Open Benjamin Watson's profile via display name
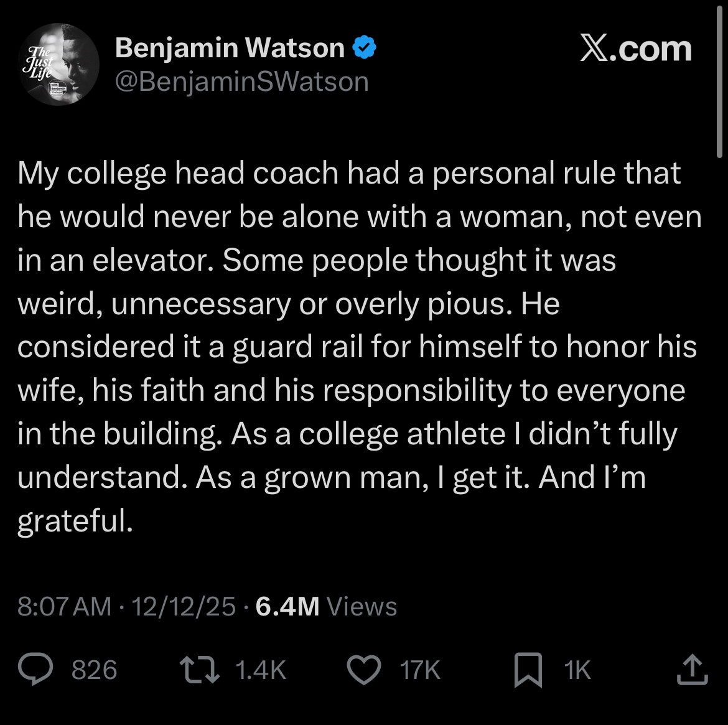Screen dimensions: 728x725 click(x=230, y=49)
